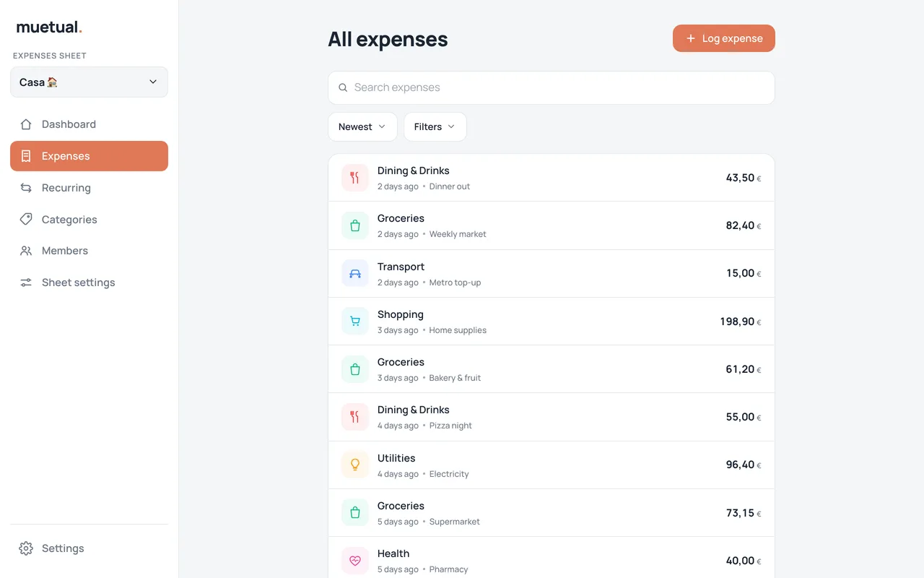Click the magnifier icon in search bar
The image size is (924, 578).
343,87
